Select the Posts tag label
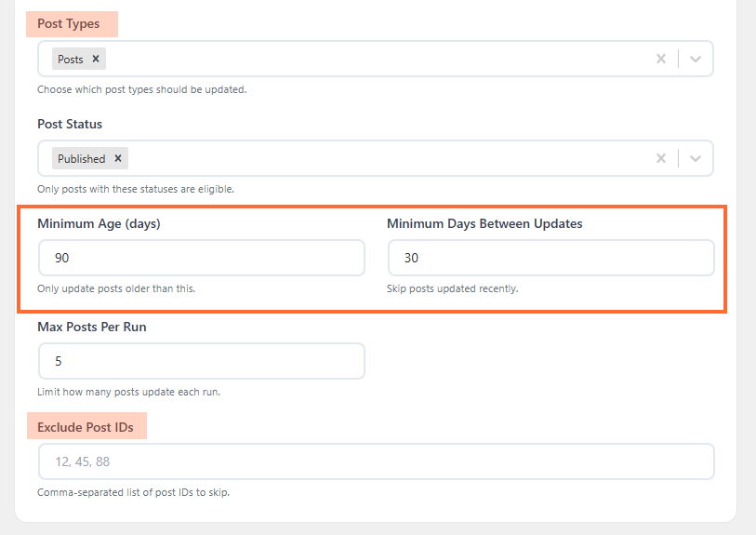The image size is (756, 535). 71,60
